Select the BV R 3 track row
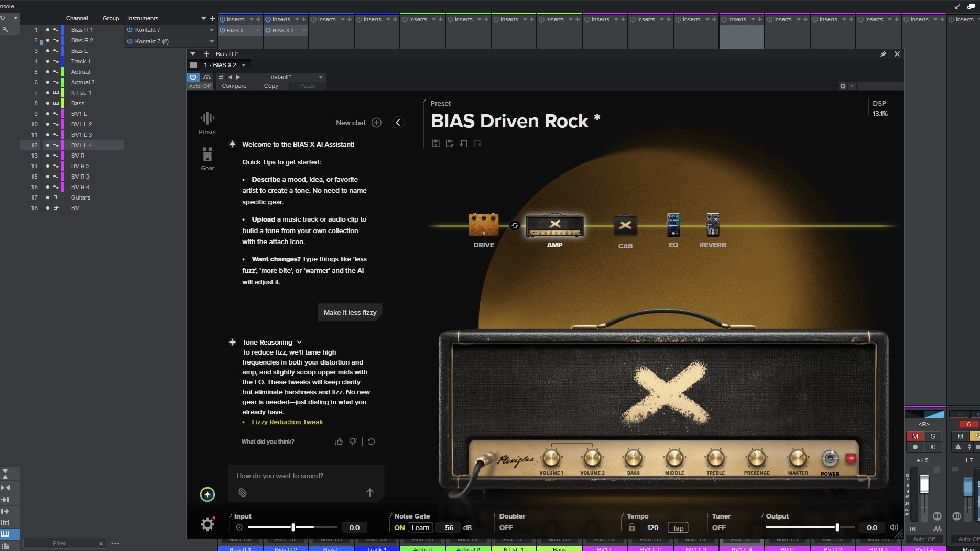Image resolution: width=980 pixels, height=551 pixels. (x=72, y=177)
